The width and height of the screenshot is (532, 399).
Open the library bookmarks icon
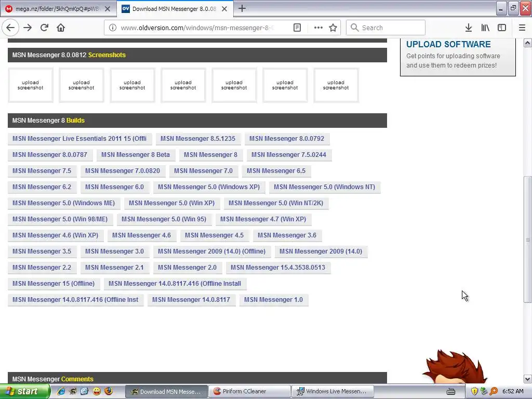tap(485, 28)
